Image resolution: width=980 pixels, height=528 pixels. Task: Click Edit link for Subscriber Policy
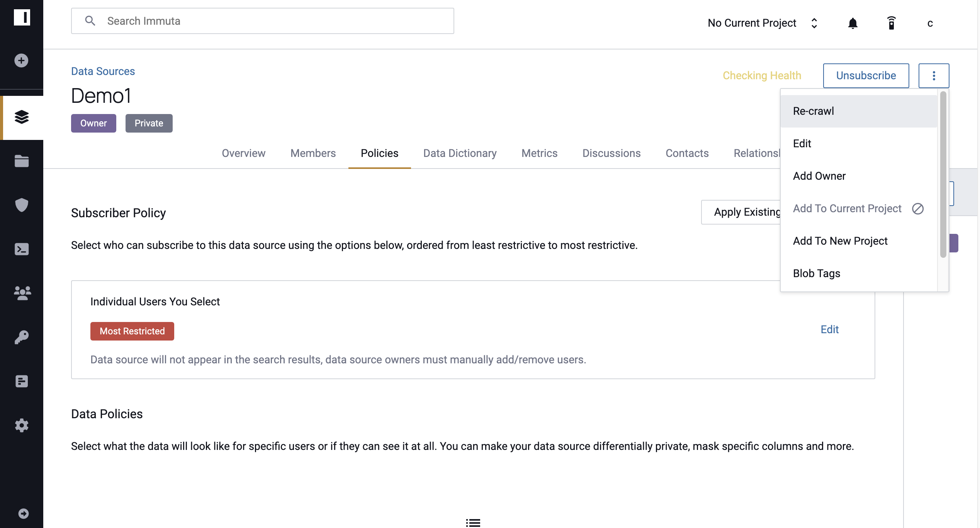point(829,329)
